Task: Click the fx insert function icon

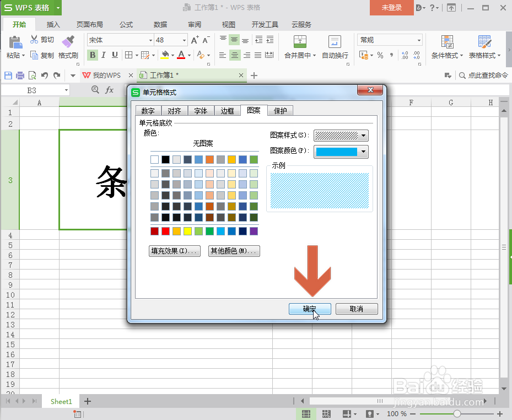Action: [x=109, y=90]
